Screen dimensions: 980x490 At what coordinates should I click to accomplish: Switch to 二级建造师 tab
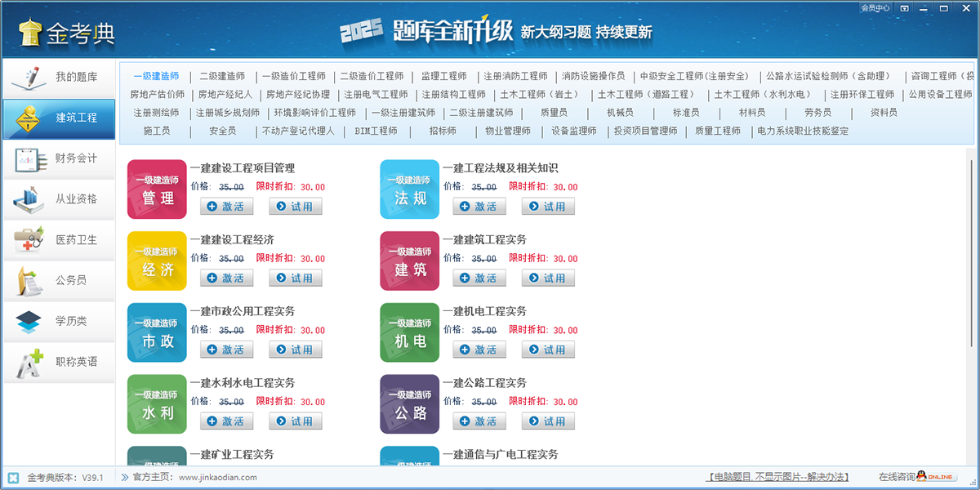[222, 76]
